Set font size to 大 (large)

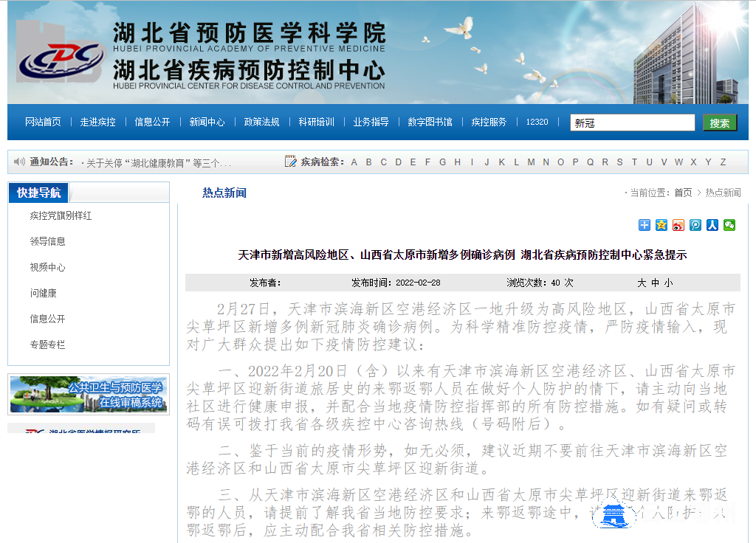coord(642,283)
